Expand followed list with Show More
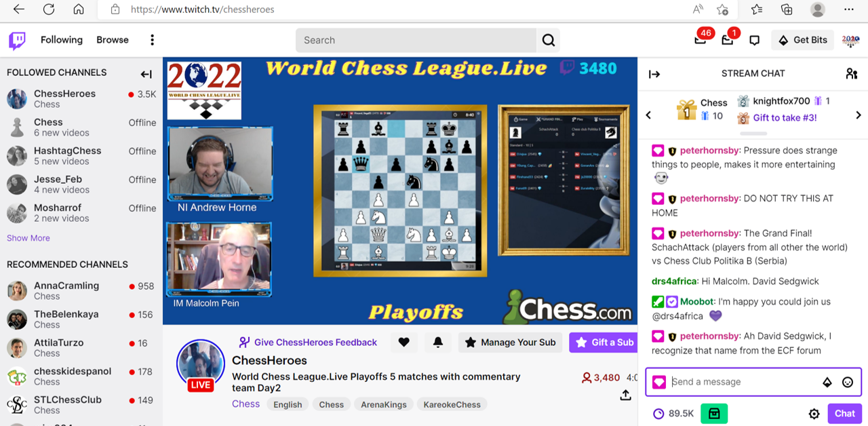 pyautogui.click(x=28, y=238)
